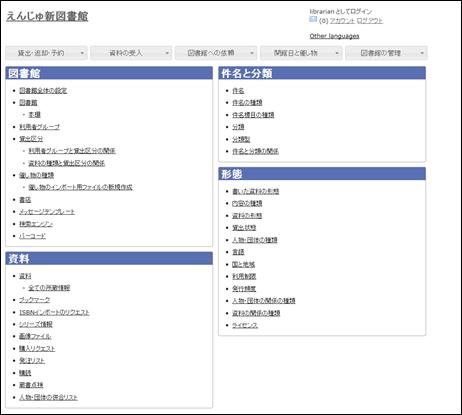Open the メッセージテンプレート link
Viewport: 462px width, 415px height.
47,212
